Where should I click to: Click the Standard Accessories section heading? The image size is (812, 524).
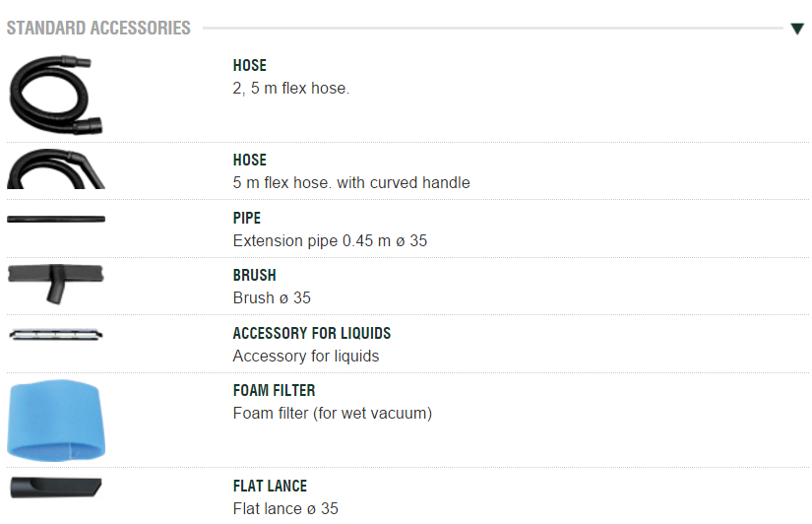pyautogui.click(x=98, y=28)
